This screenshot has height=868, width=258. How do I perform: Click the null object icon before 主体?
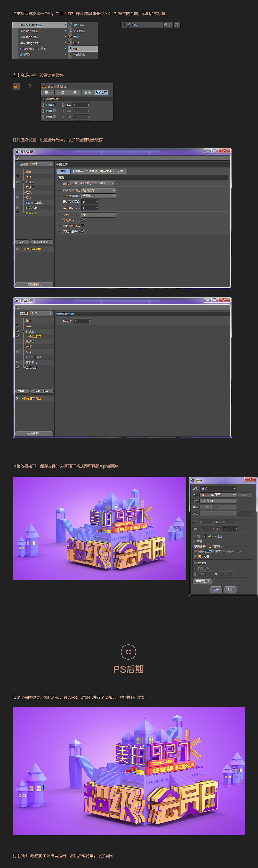129,25
